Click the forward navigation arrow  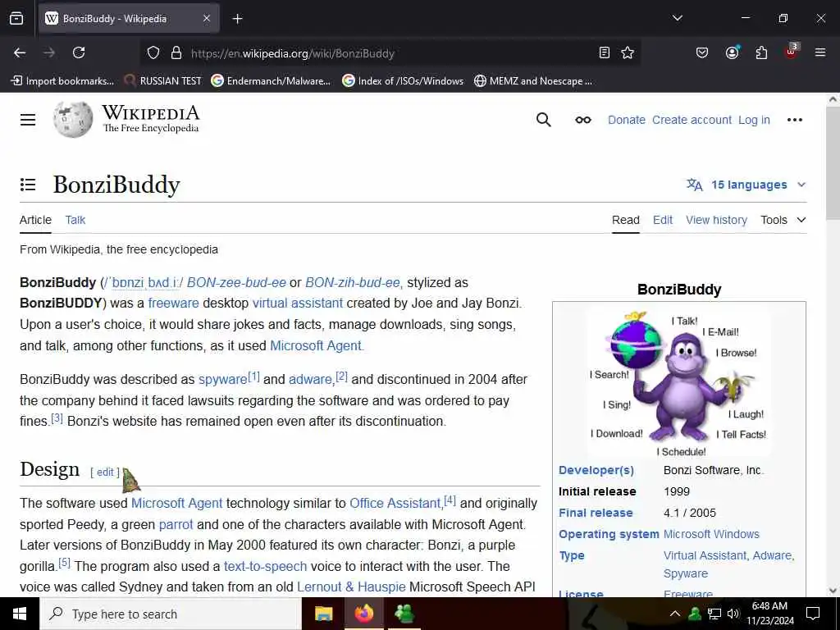49,52
